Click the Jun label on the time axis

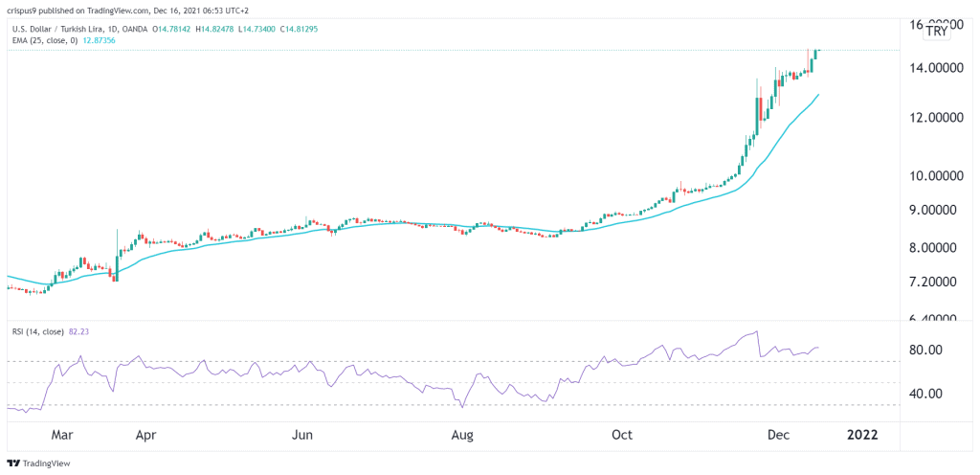click(x=303, y=435)
